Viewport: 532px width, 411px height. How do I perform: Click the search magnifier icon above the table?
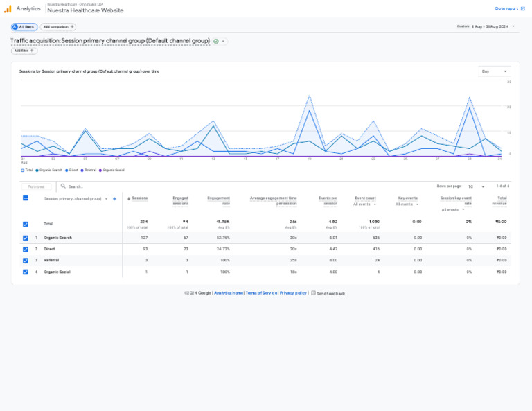(63, 186)
